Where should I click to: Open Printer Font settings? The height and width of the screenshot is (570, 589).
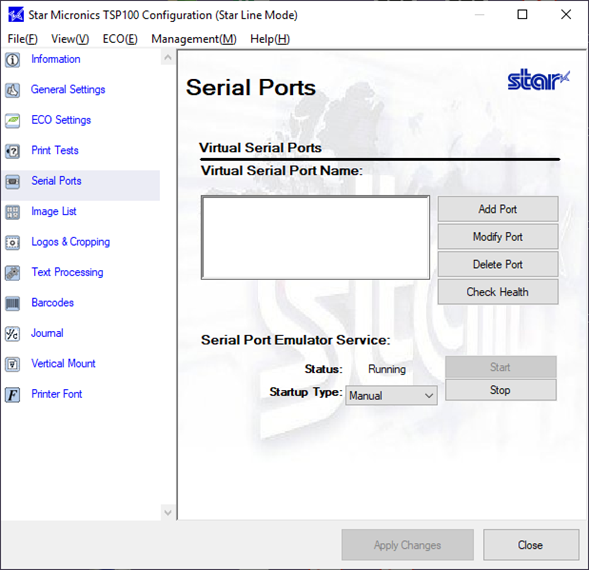pos(57,394)
